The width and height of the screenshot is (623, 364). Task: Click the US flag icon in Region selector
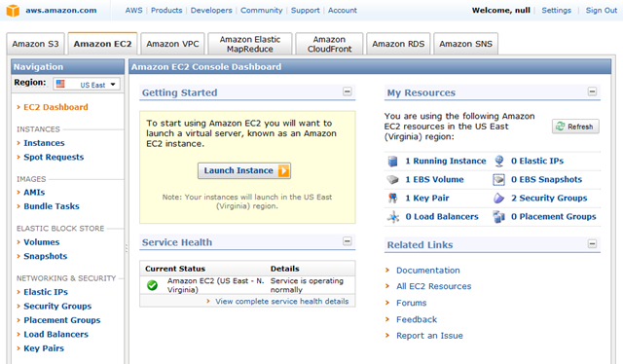[x=60, y=84]
